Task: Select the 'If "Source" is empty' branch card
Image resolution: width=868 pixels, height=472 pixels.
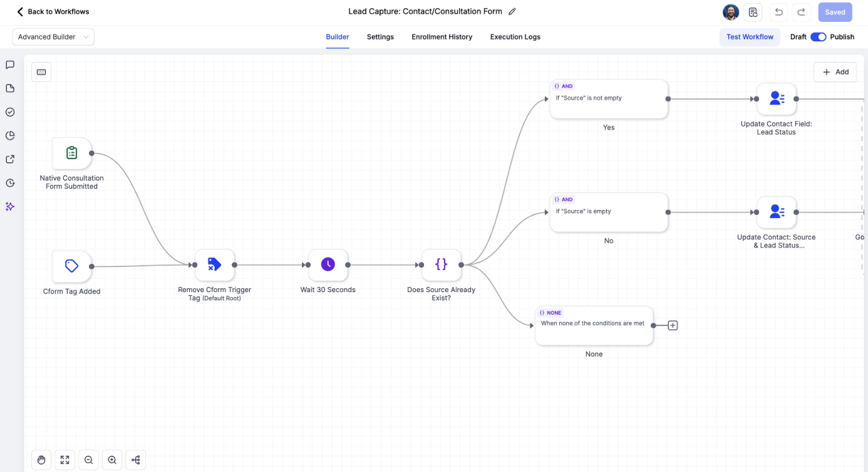Action: click(x=609, y=212)
